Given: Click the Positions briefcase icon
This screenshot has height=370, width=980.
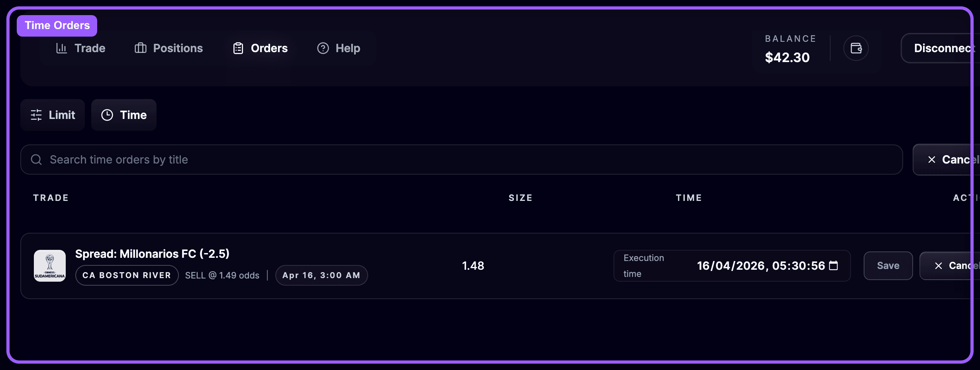Looking at the screenshot, I should point(140,48).
